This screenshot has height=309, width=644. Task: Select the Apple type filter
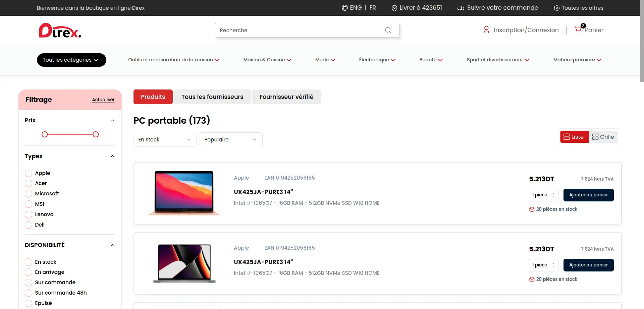29,173
